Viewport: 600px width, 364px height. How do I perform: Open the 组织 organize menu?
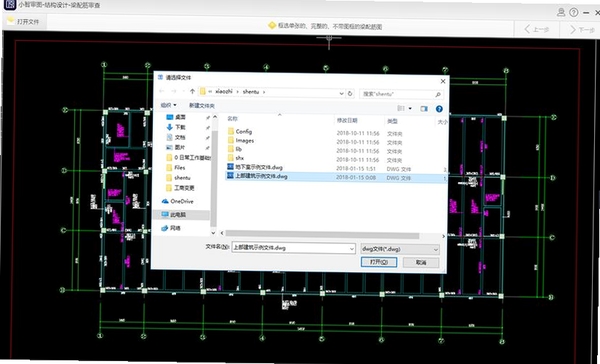tap(168, 105)
